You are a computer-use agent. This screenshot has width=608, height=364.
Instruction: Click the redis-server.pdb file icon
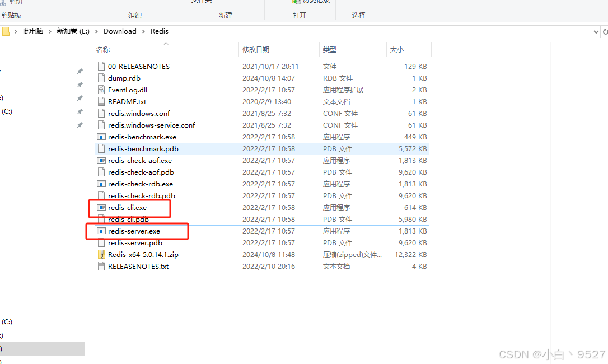101,243
